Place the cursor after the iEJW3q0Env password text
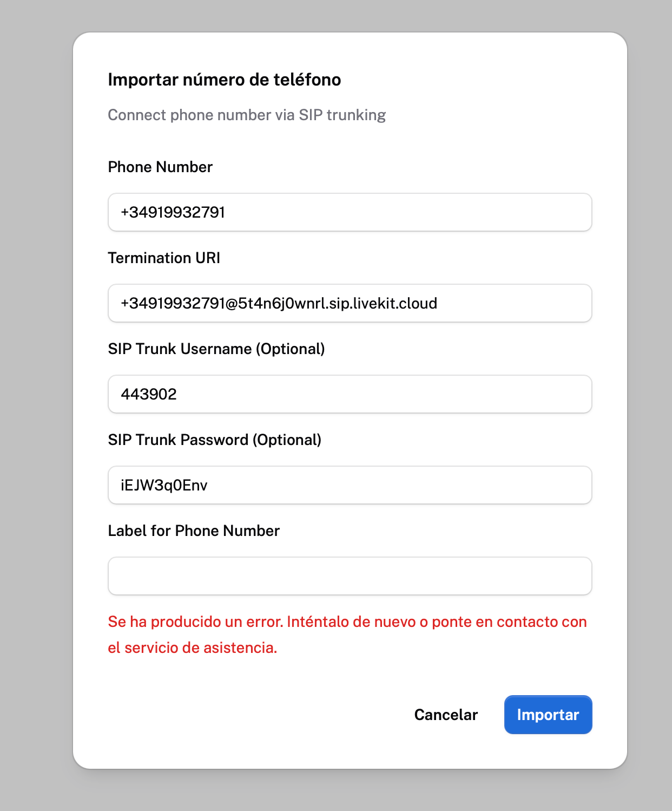This screenshot has height=811, width=672. pyautogui.click(x=209, y=485)
